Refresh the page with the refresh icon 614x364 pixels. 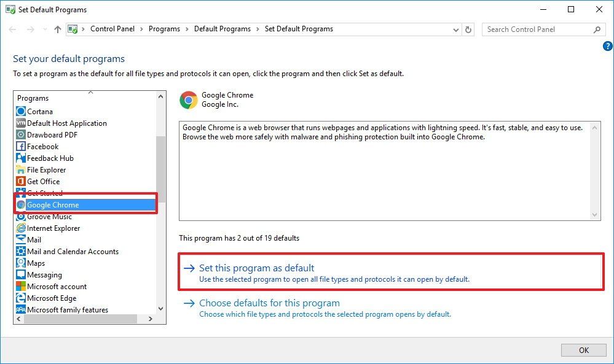[468, 29]
